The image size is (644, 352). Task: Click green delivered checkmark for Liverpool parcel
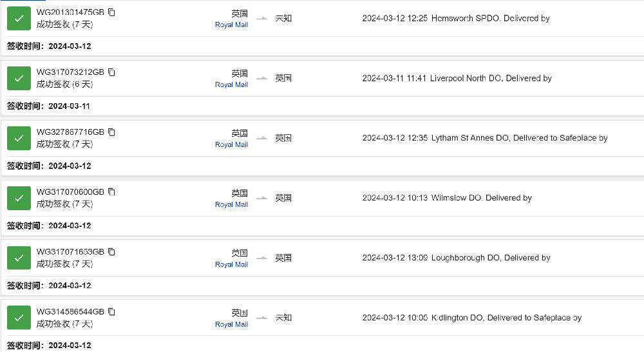[19, 78]
